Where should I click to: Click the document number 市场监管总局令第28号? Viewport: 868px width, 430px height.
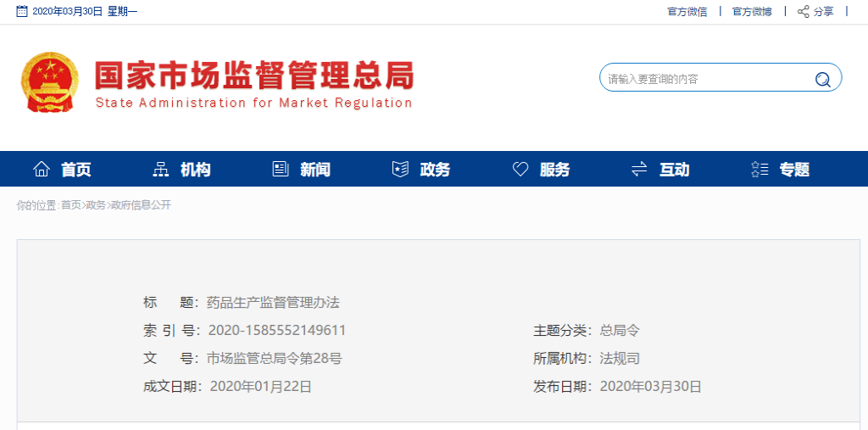[x=274, y=359]
